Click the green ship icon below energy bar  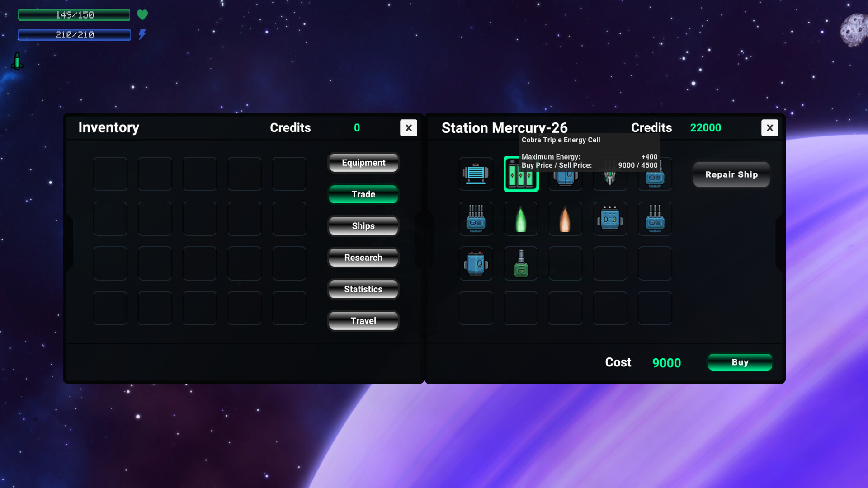(17, 61)
